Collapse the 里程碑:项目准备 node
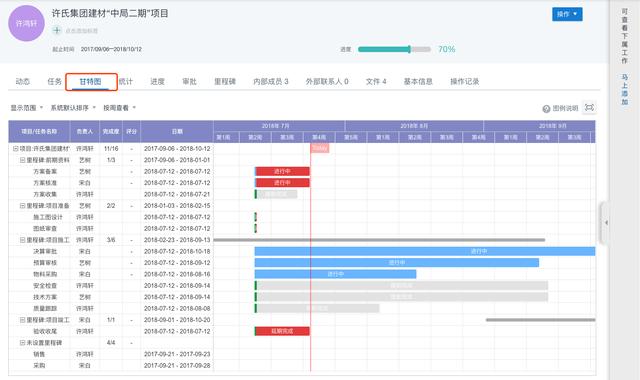This screenshot has width=640, height=380. click(x=22, y=206)
